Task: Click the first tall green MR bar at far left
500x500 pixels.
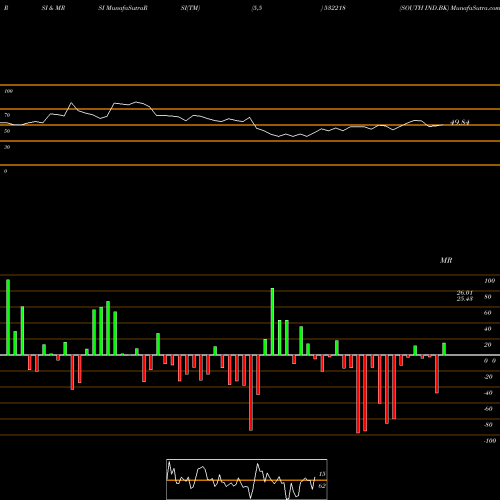Action: coord(8,317)
